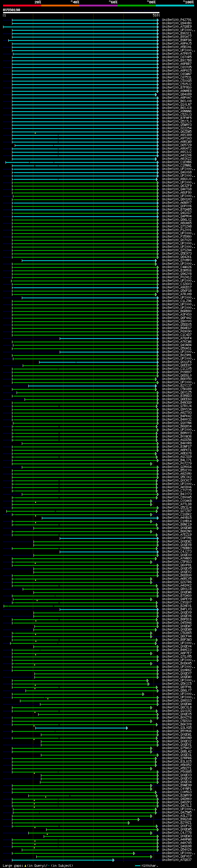Viewport: 197px width, 868px height.
Task: Click the hit label UniRef100_A4VB15
Action: (x=177, y=518)
